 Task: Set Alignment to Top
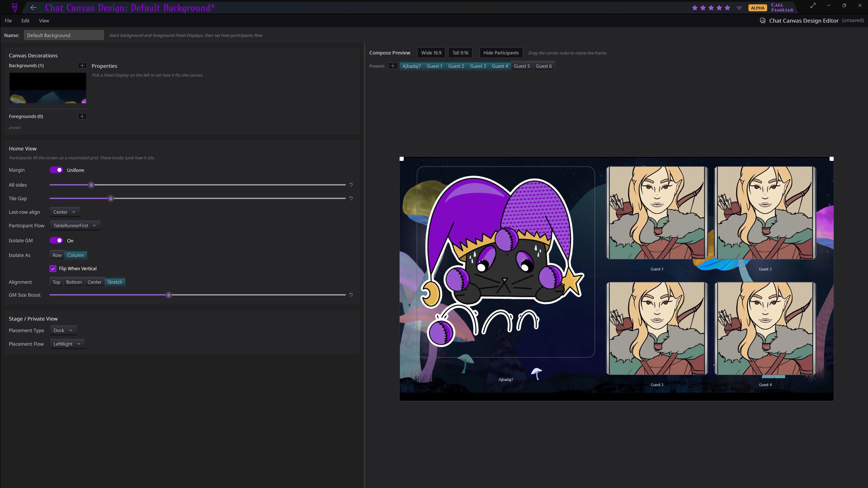tap(56, 282)
